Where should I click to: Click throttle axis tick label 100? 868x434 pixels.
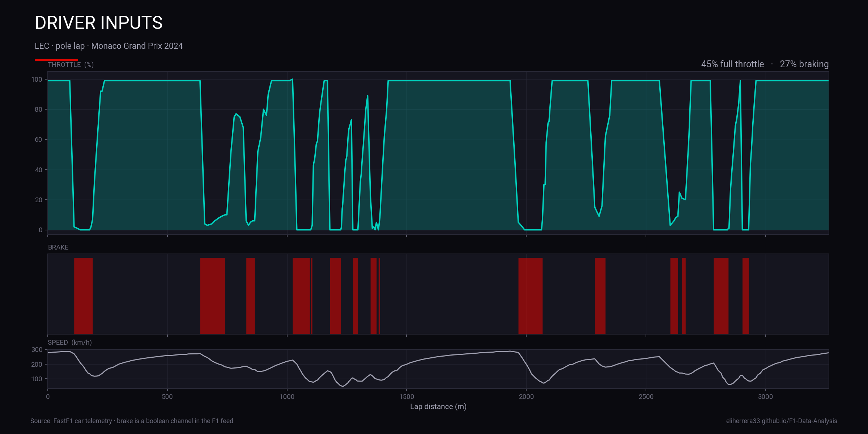pyautogui.click(x=37, y=80)
